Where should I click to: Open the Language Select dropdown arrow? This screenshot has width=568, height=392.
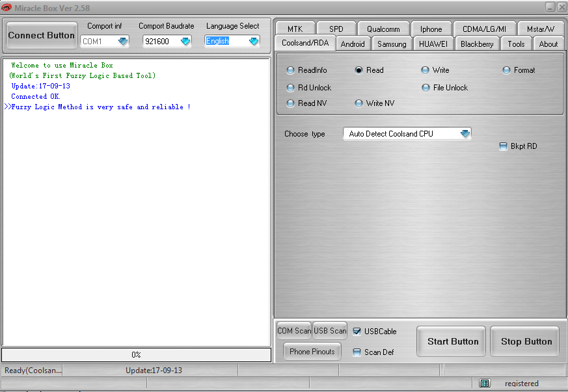(254, 41)
